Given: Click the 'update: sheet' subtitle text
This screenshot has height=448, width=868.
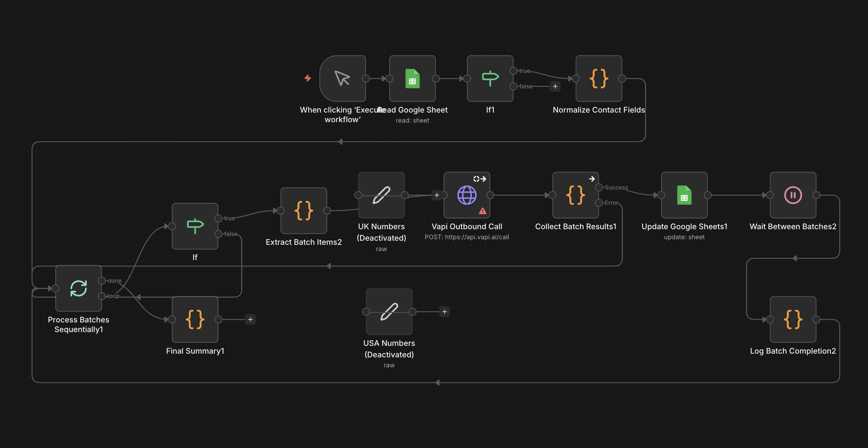Looking at the screenshot, I should tap(684, 237).
